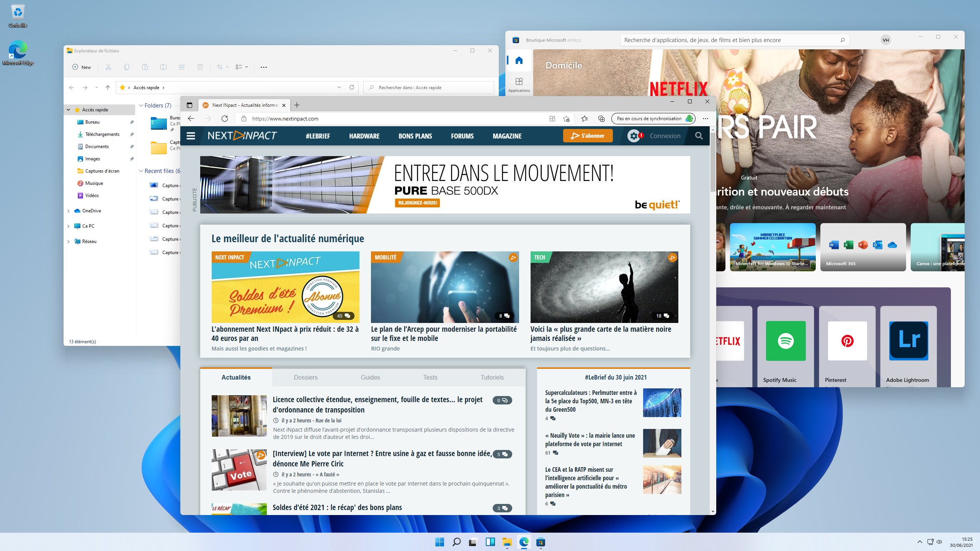Open Edge settings and more menu

[706, 119]
